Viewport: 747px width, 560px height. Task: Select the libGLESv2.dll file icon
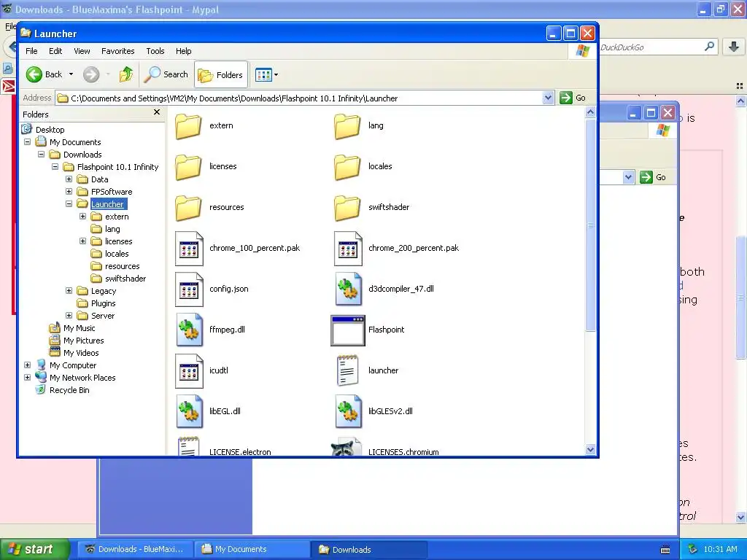(348, 411)
